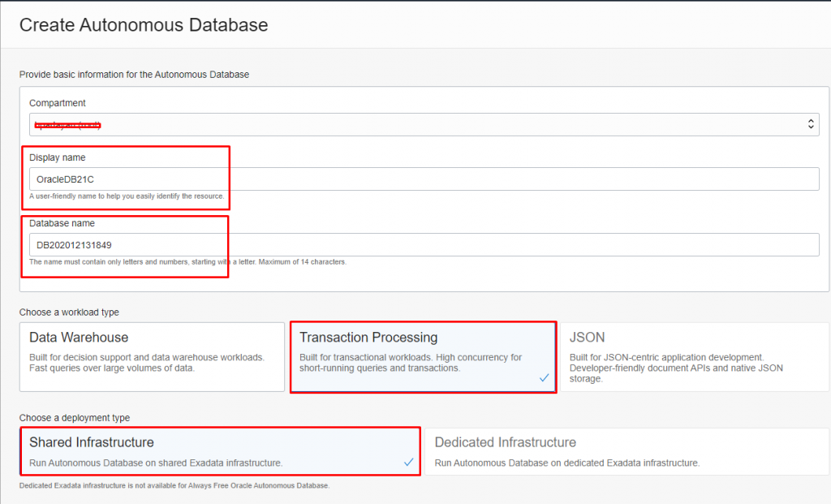This screenshot has height=504, width=831.
Task: Click the 'Provide basic information for the Autonomous Database' text
Action: coord(134,75)
